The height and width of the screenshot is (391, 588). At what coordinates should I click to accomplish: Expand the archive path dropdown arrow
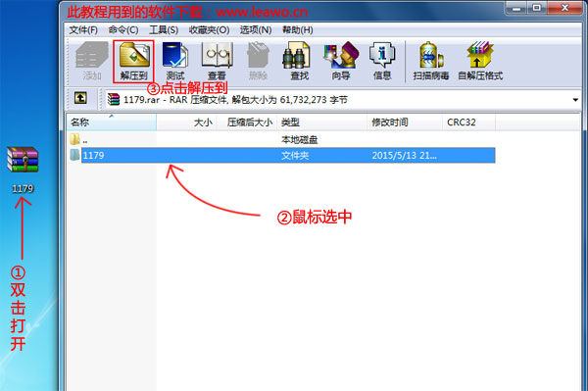(575, 100)
